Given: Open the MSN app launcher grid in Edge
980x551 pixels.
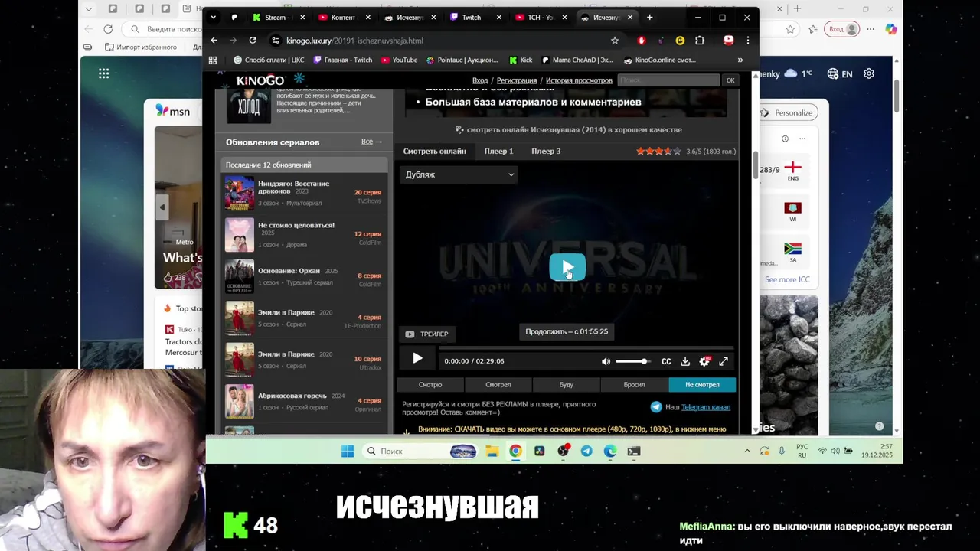Looking at the screenshot, I should tap(103, 73).
